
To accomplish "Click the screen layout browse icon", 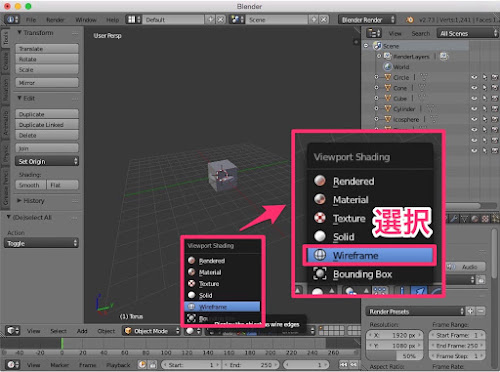I will click(x=133, y=19).
